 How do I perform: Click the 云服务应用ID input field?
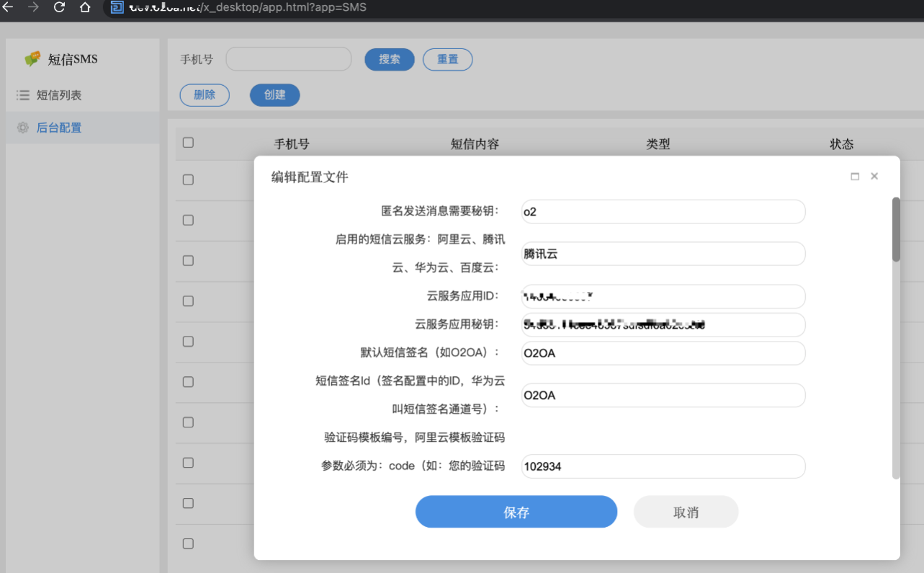(663, 296)
